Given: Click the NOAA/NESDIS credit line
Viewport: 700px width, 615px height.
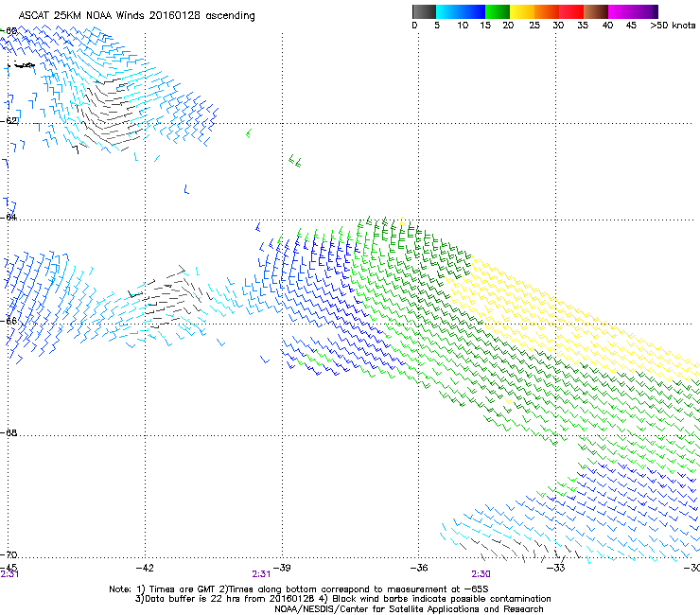Looking at the screenshot, I should 409,609.
